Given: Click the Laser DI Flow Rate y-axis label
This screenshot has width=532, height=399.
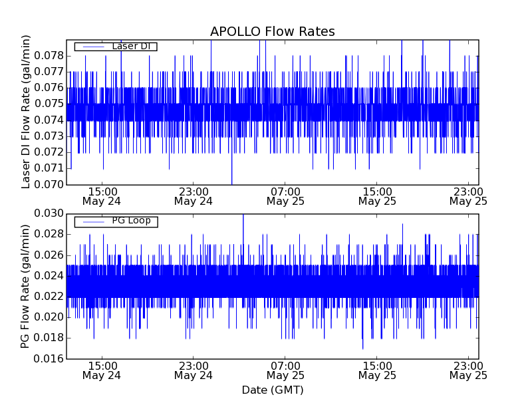Looking at the screenshot, I should coord(27,112).
